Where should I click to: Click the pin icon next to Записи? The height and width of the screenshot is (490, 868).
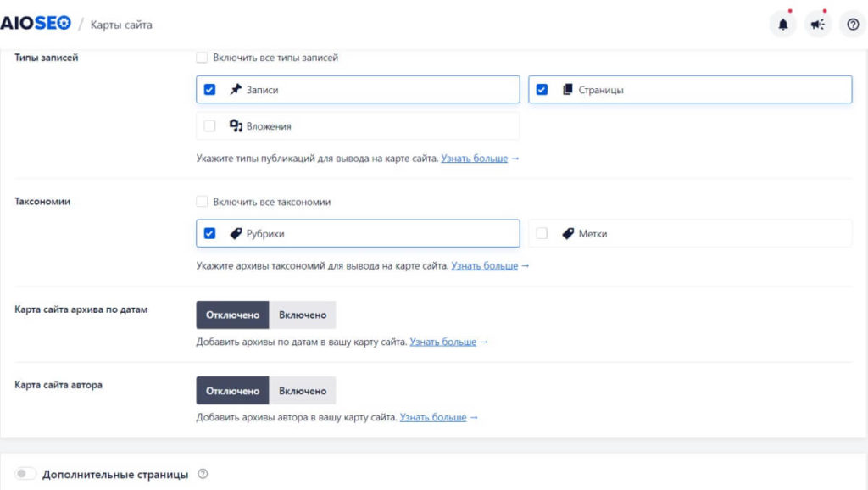coord(236,89)
